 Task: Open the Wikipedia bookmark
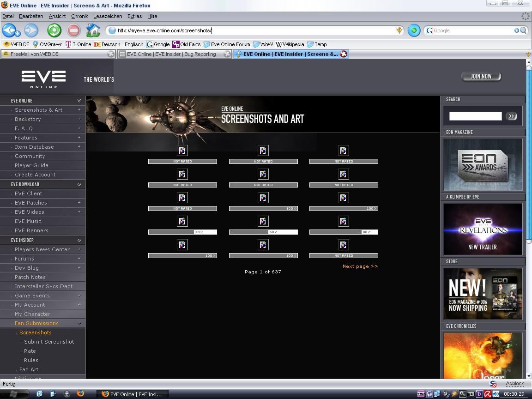click(x=290, y=44)
